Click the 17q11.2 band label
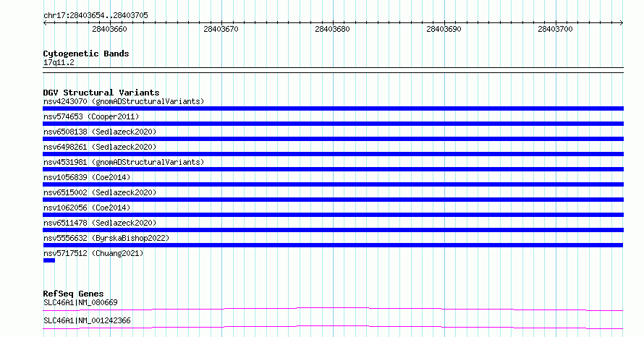 coord(59,62)
